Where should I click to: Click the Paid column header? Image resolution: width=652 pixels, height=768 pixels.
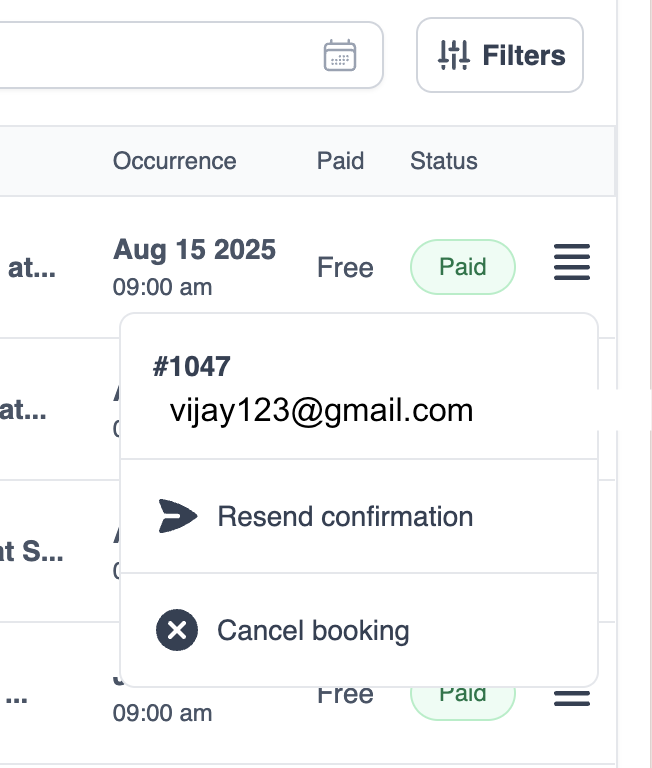(x=340, y=161)
